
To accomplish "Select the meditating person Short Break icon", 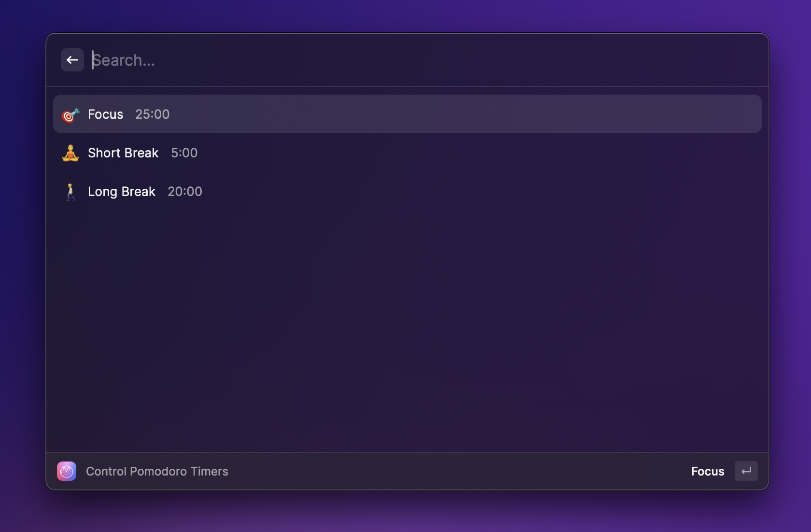I will [70, 153].
